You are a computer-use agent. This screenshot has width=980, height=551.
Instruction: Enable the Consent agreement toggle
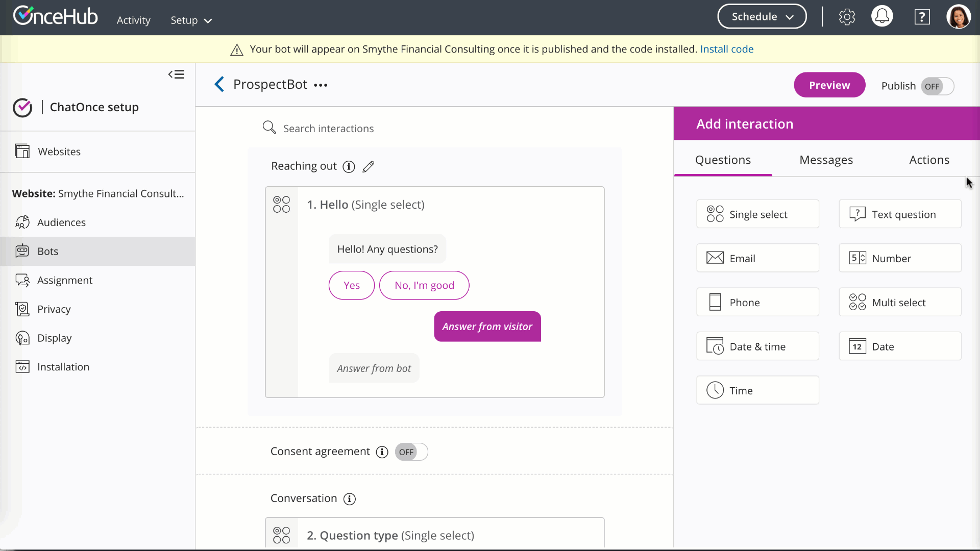tap(411, 452)
